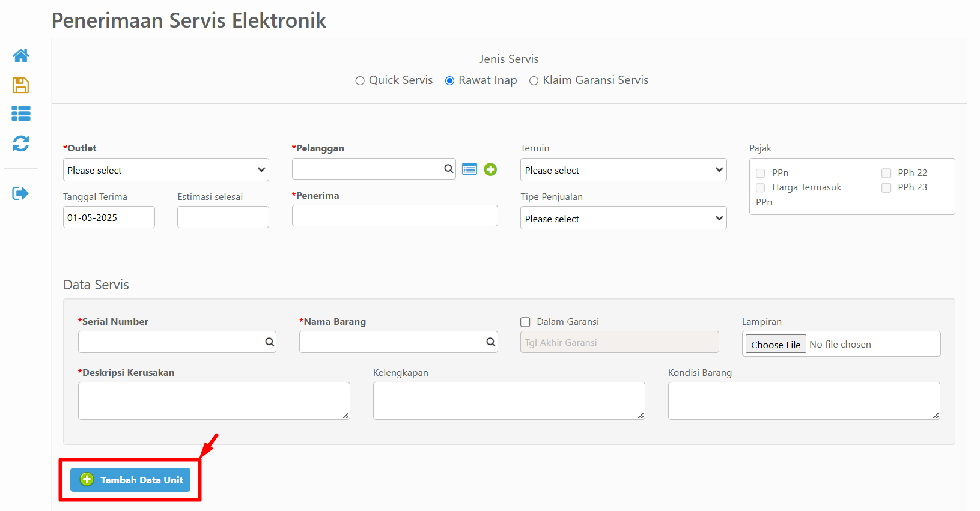Click the Kelengkapan text area

pyautogui.click(x=509, y=401)
